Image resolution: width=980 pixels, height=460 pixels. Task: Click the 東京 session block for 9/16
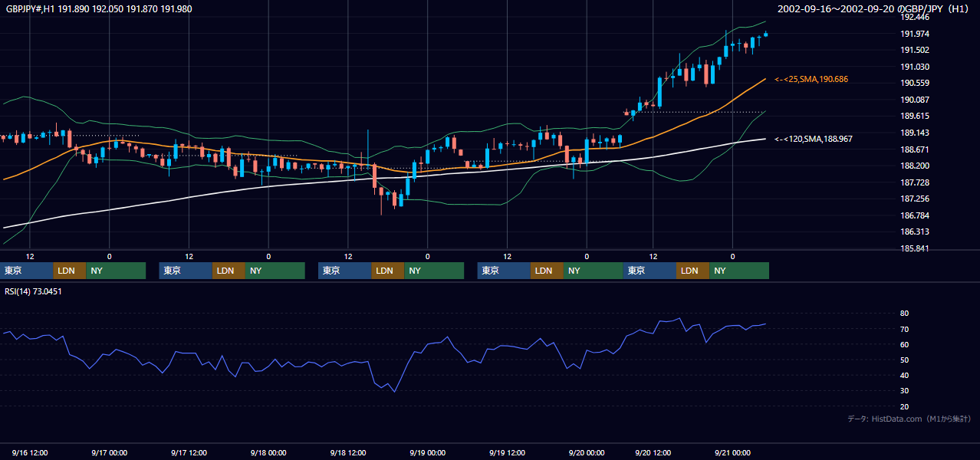pos(27,271)
